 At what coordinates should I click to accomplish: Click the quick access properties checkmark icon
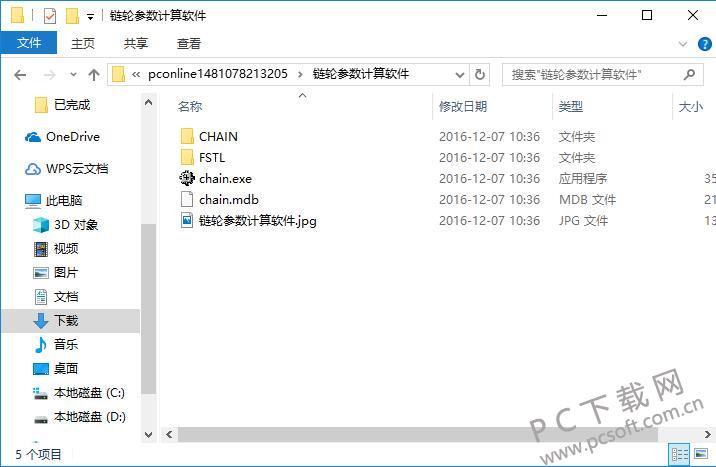pos(50,16)
